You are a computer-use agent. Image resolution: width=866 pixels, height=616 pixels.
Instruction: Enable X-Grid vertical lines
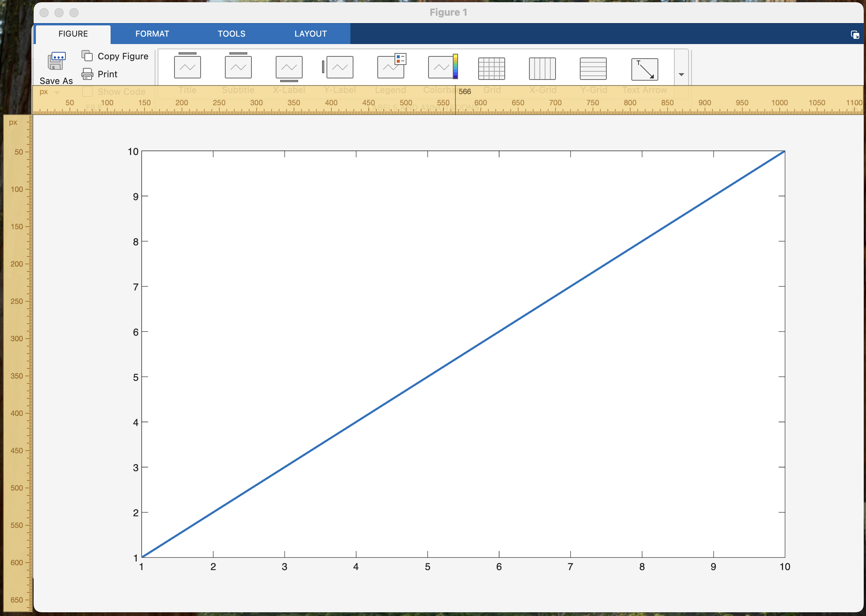[542, 69]
